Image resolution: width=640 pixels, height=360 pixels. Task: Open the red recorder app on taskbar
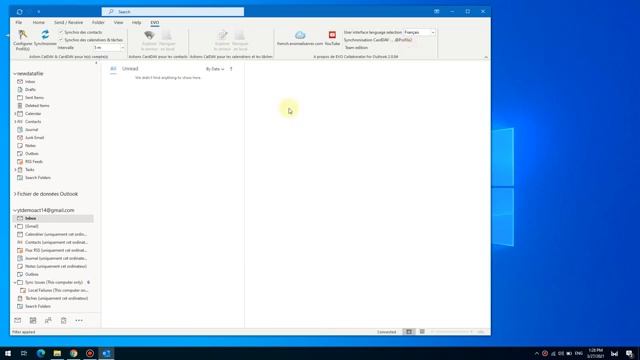pyautogui.click(x=90, y=353)
